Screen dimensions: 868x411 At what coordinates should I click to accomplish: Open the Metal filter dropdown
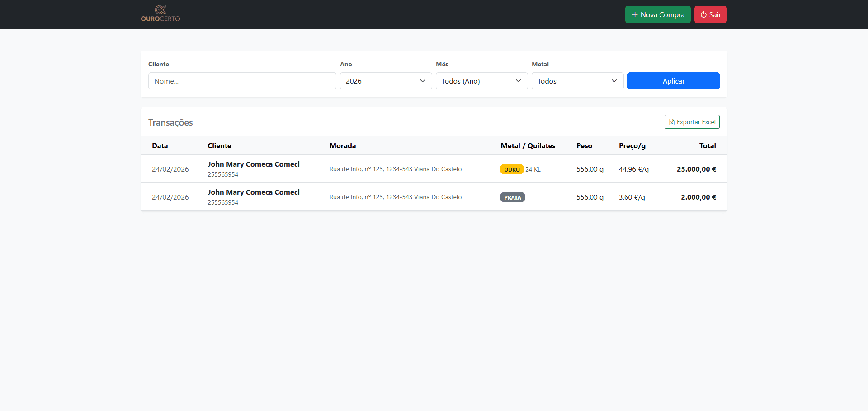[577, 81]
